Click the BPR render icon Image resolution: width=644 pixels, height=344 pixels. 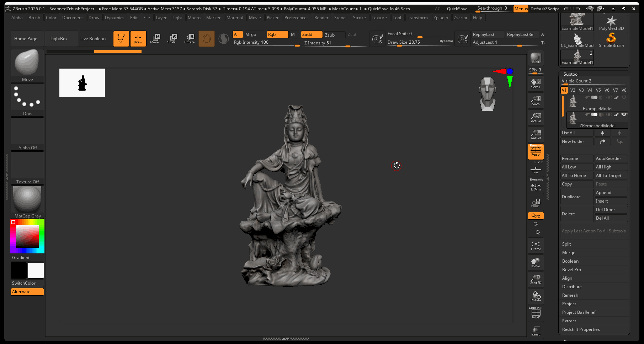(536, 58)
